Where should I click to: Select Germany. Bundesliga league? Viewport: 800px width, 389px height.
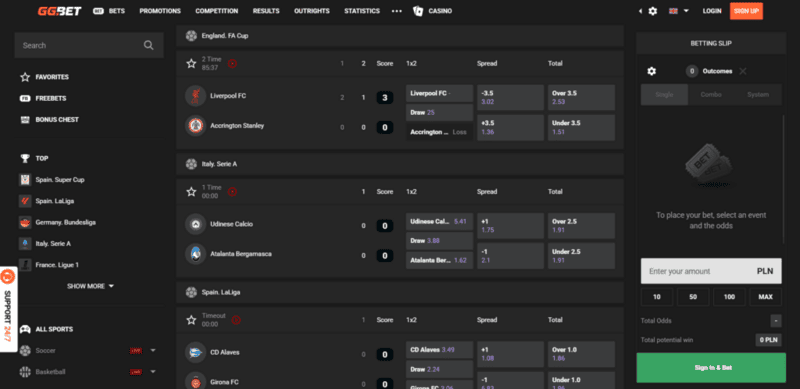pos(65,223)
